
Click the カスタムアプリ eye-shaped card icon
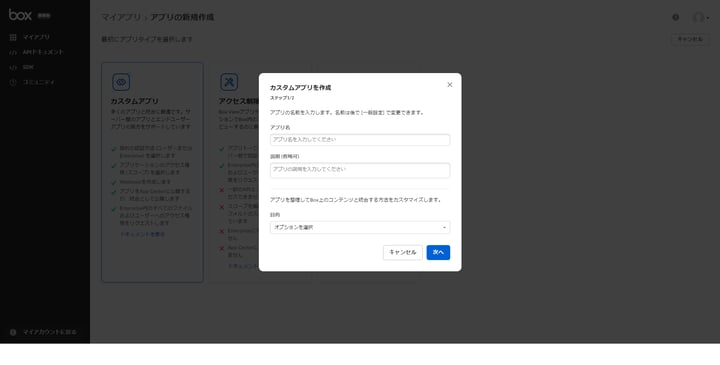(x=121, y=82)
